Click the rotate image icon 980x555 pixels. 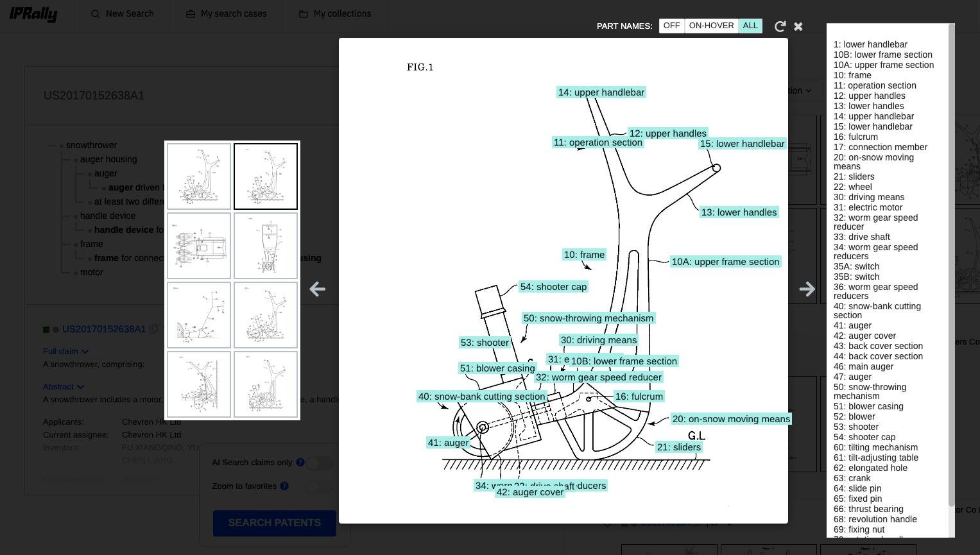point(780,26)
